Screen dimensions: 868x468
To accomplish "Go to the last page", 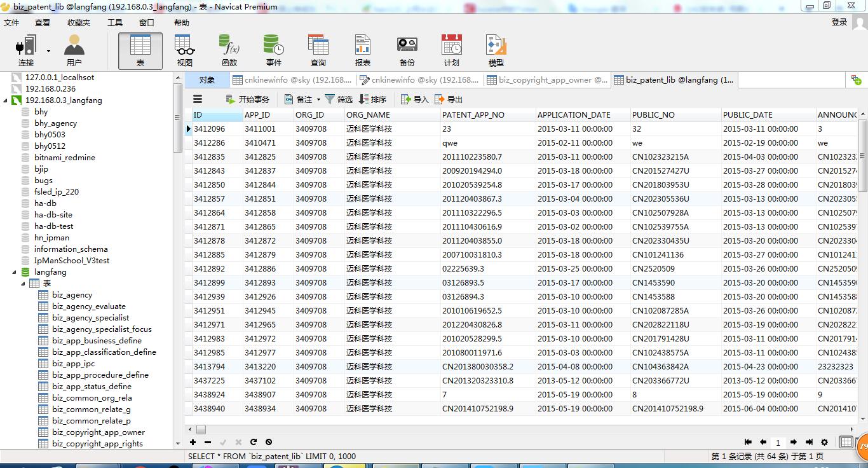I will coord(809,442).
